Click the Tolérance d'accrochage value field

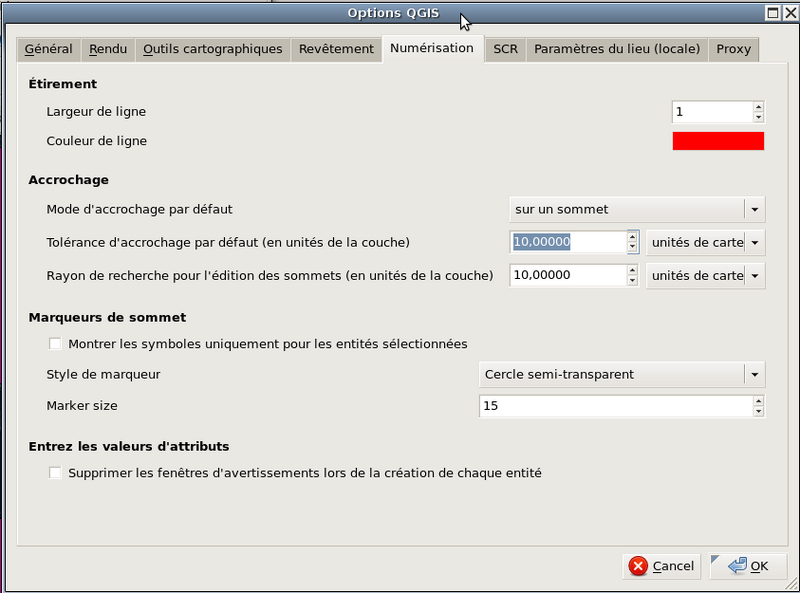[568, 242]
